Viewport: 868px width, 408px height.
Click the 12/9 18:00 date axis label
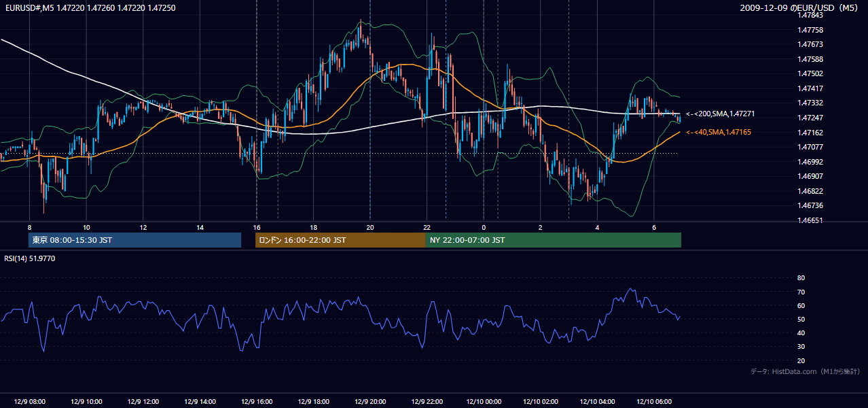tap(313, 402)
